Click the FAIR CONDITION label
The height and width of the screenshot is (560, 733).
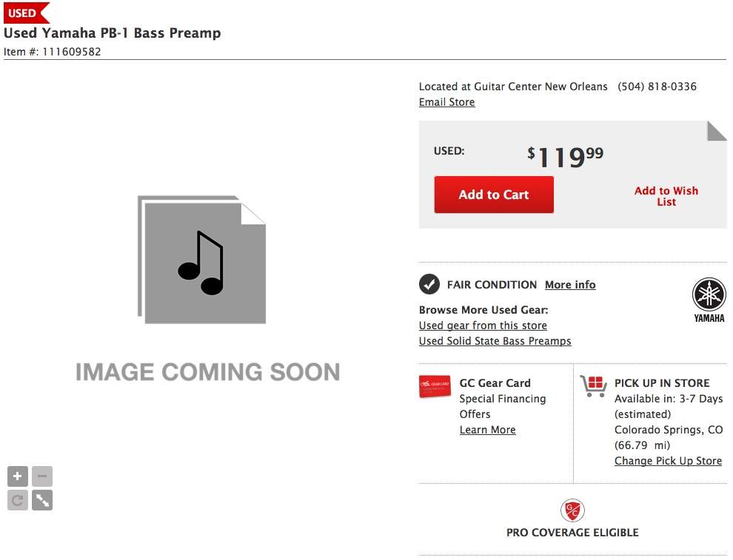click(492, 284)
